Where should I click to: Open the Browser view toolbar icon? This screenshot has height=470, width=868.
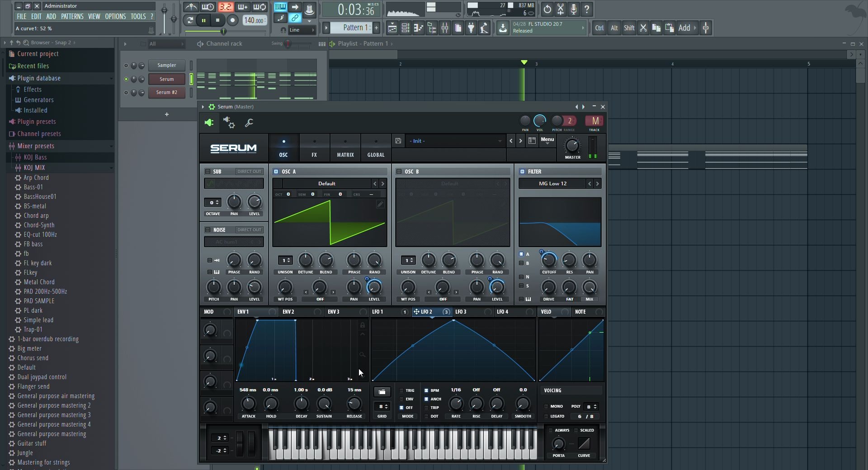tap(432, 28)
